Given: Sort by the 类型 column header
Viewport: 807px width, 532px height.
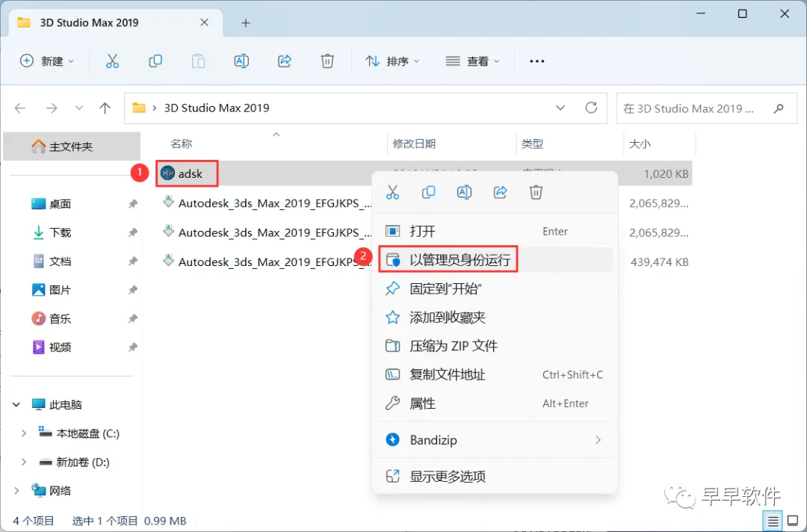Looking at the screenshot, I should pos(532,143).
